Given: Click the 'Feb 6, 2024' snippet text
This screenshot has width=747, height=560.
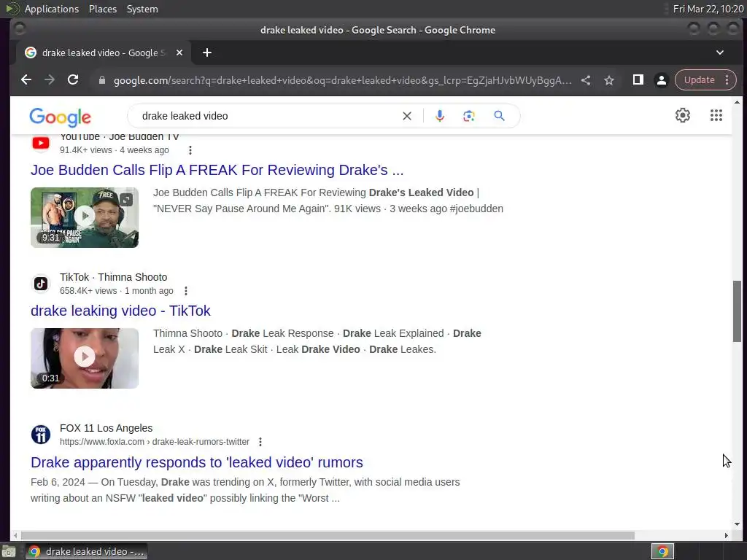Looking at the screenshot, I should [58, 483].
